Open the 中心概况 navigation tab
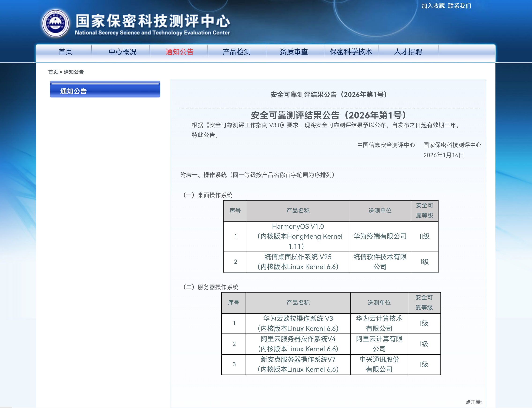 [x=123, y=52]
